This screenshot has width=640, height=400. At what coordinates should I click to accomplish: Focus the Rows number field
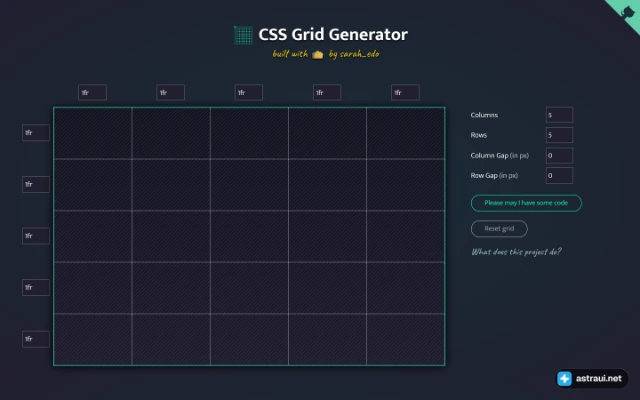[559, 135]
